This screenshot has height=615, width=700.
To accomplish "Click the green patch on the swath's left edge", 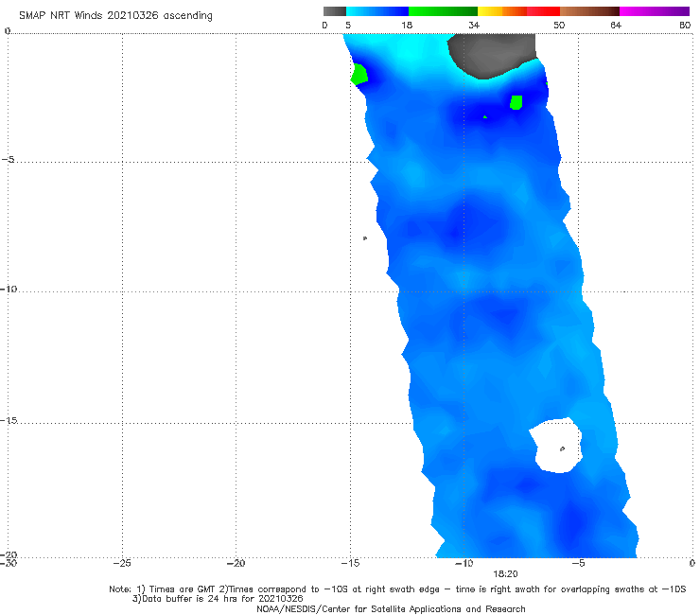I will pyautogui.click(x=359, y=74).
